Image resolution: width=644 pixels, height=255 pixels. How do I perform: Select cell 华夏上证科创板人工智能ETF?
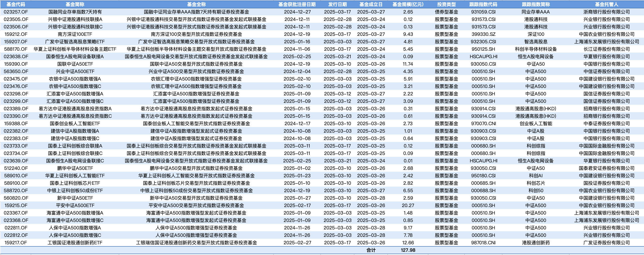pos(75,176)
